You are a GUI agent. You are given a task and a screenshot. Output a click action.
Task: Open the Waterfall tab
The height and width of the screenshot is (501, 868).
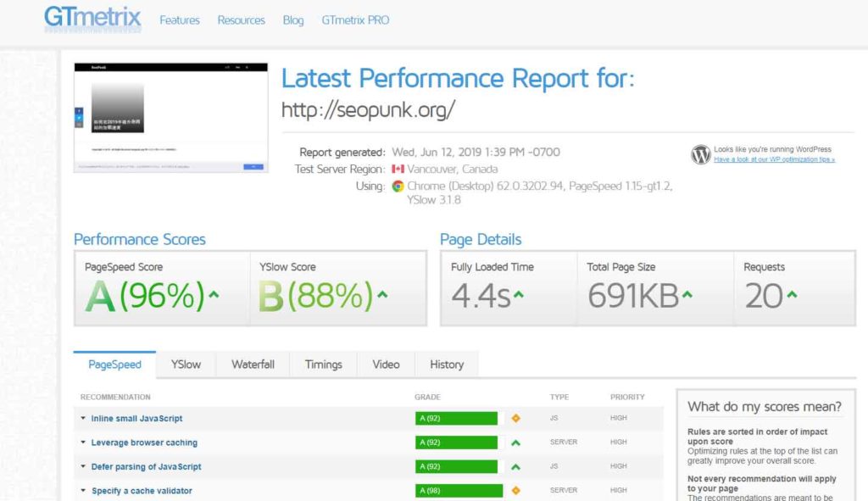point(253,365)
